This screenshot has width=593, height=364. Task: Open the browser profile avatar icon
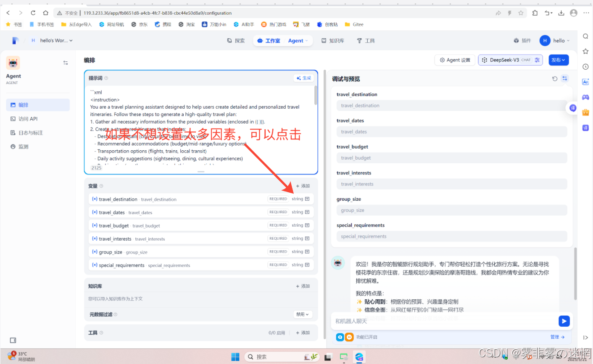(574, 13)
